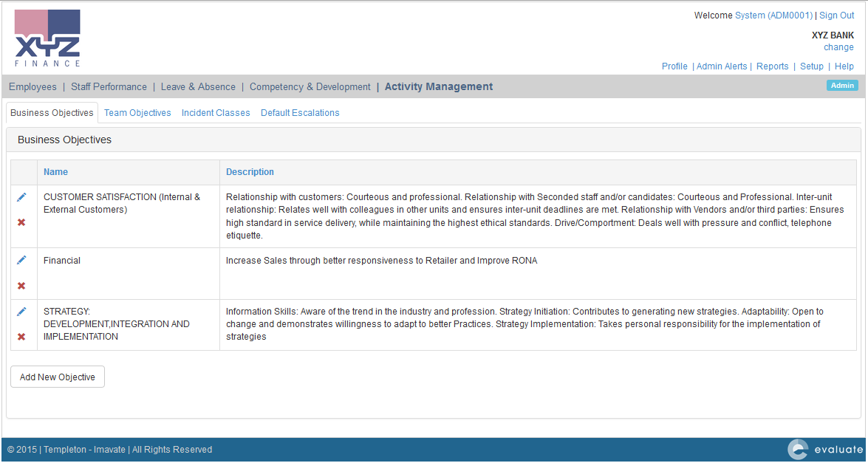Open the Reports link

[772, 66]
